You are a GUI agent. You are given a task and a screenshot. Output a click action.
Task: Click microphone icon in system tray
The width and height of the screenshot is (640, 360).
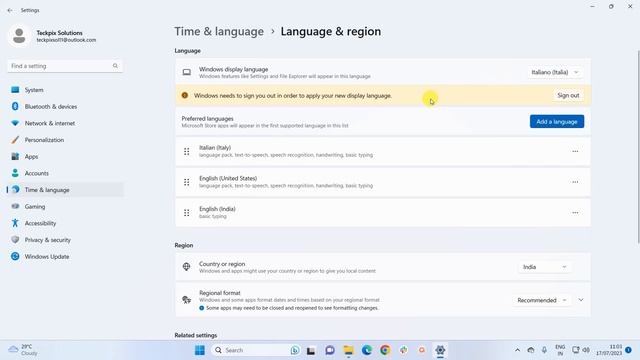tap(544, 350)
